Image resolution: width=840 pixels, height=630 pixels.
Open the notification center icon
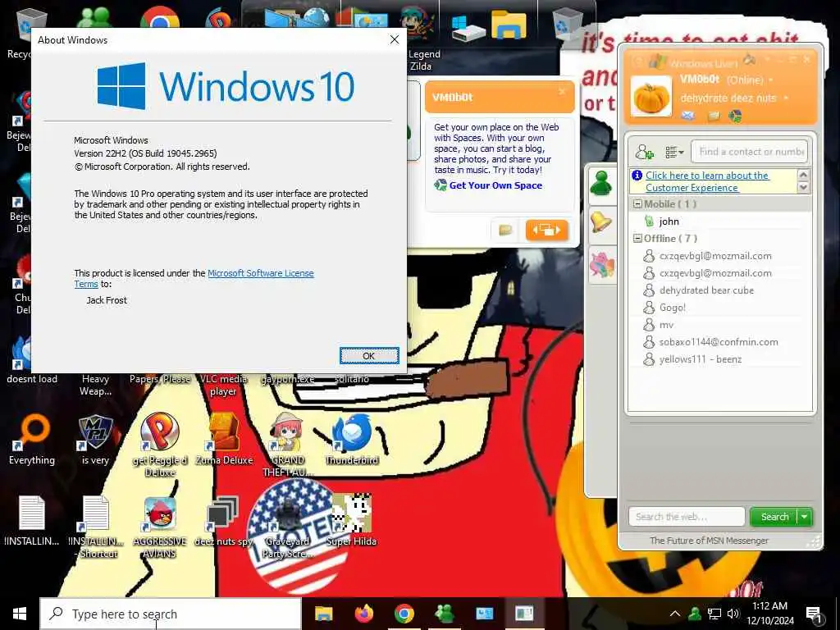click(x=815, y=614)
